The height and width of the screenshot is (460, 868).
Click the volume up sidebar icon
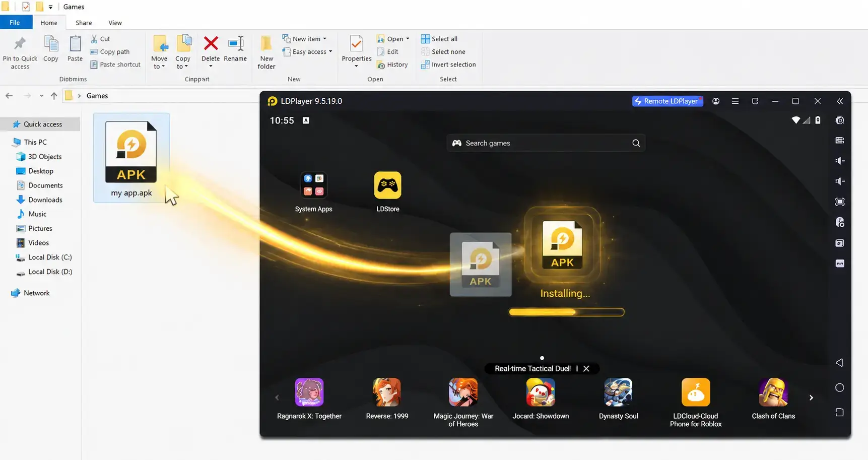840,161
